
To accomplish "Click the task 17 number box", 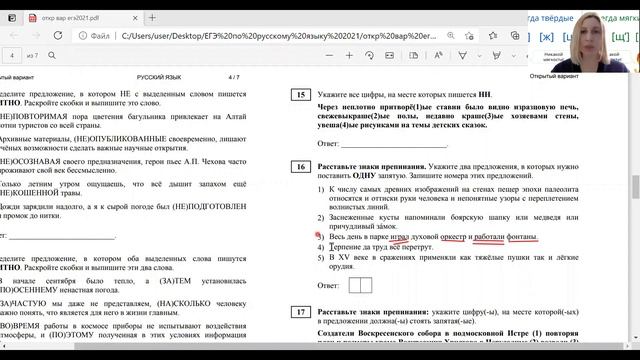I will (x=301, y=312).
